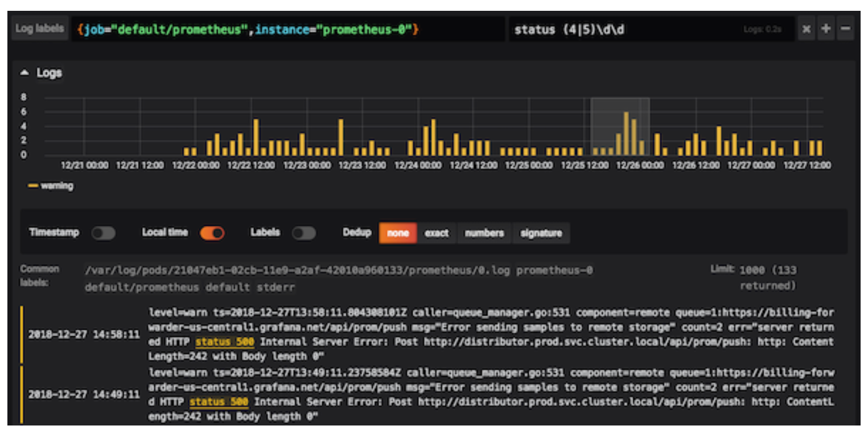Click the Limit 1000 (133 returned) text
Image resolution: width=868 pixels, height=438 pixels.
pos(754,278)
